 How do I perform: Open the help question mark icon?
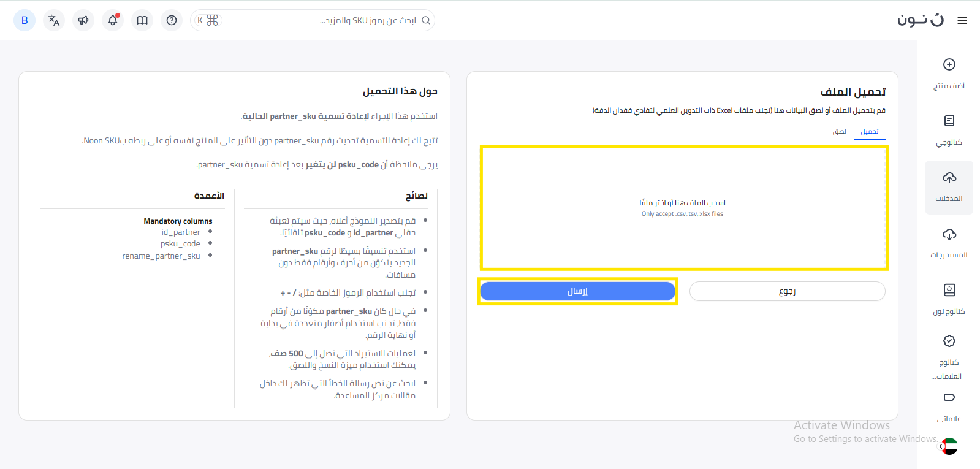pos(172,20)
